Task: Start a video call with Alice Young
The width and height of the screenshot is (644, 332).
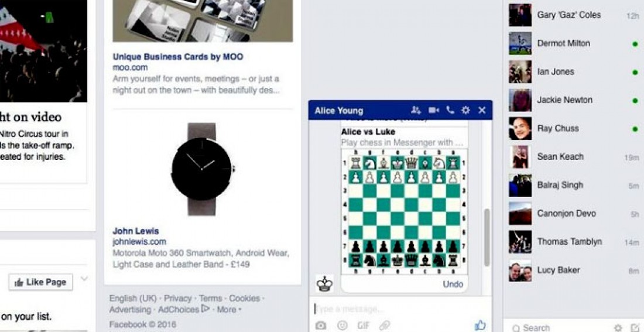Action: 433,110
